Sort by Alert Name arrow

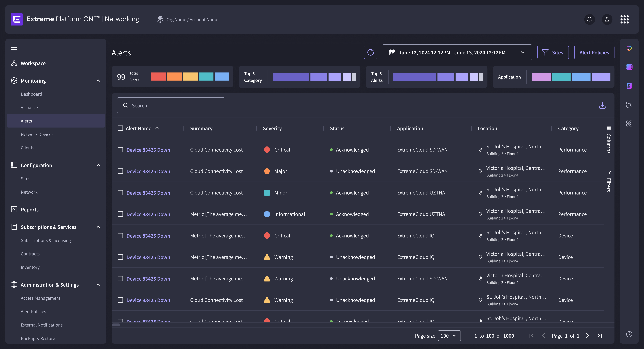point(157,128)
